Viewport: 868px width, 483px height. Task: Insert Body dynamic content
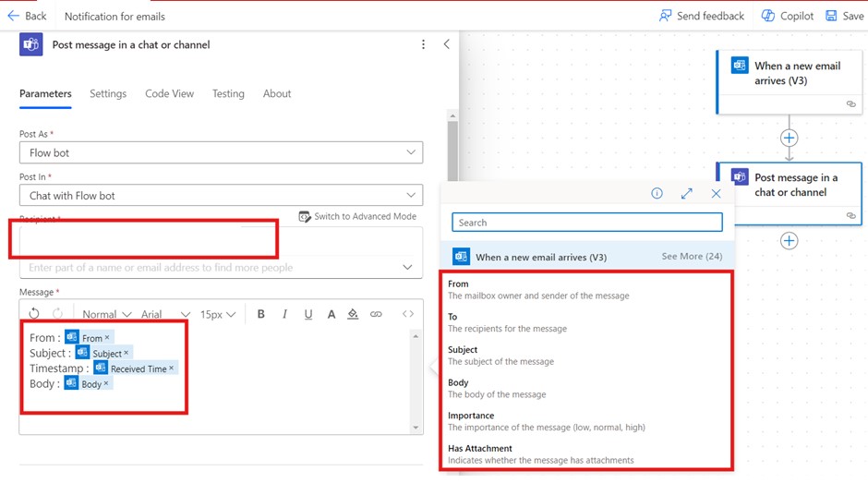(586, 388)
